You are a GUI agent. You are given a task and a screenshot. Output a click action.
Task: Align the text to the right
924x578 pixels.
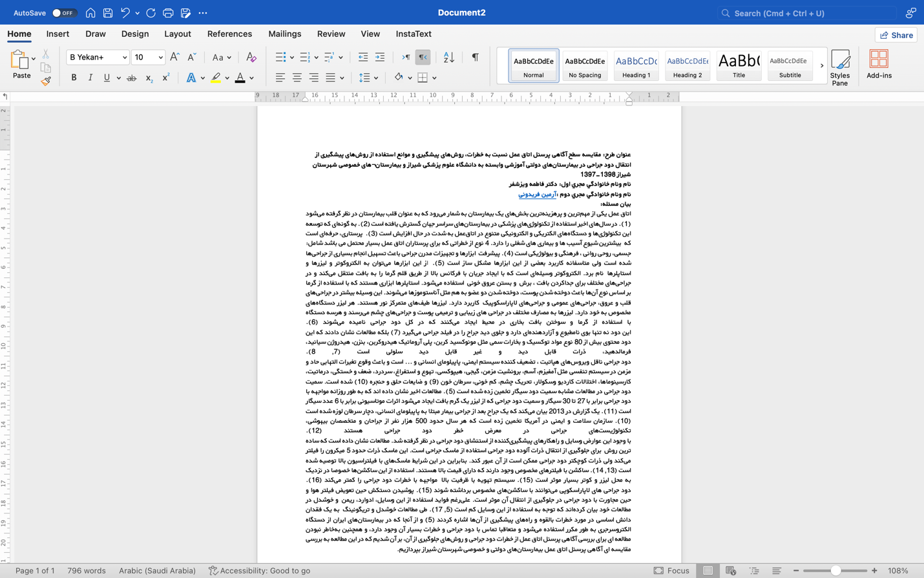tap(313, 78)
